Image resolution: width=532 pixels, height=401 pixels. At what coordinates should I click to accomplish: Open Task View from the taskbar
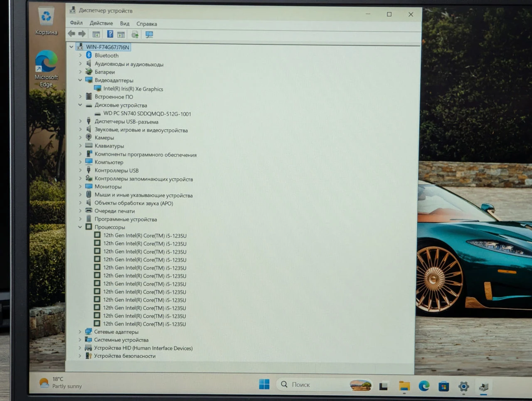pos(383,386)
